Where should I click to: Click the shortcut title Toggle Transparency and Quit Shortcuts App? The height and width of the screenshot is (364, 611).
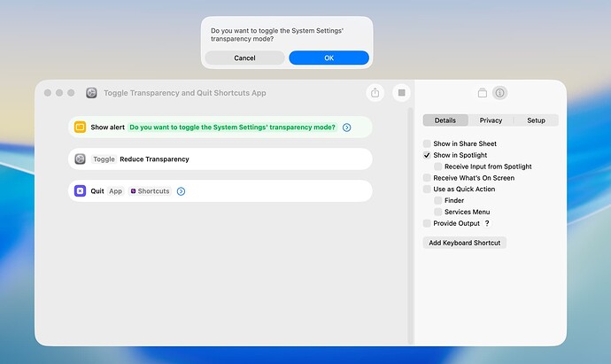pos(185,93)
